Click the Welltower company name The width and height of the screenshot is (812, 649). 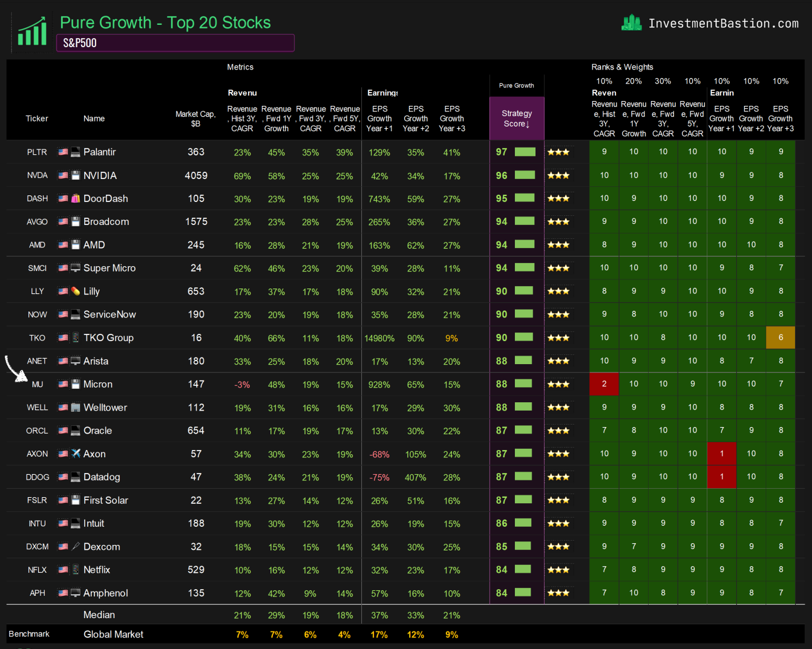(x=105, y=408)
